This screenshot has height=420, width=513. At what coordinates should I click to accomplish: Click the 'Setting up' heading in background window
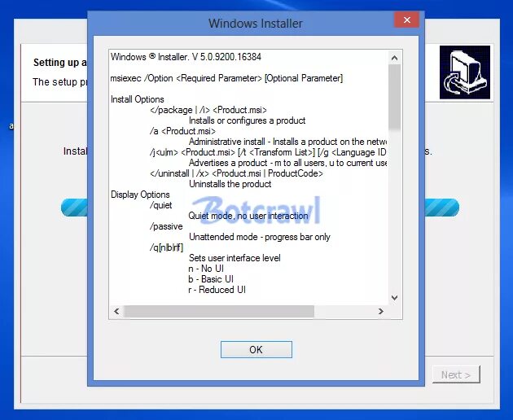click(60, 63)
